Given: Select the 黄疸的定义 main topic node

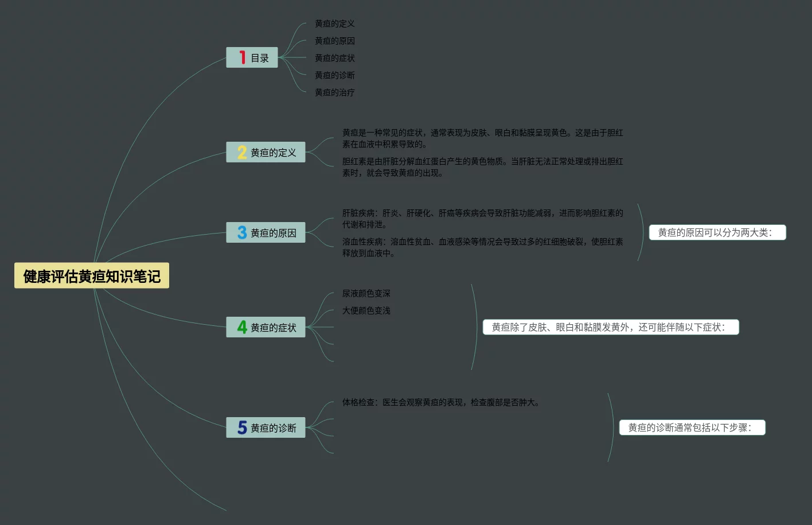Looking at the screenshot, I should (x=266, y=152).
